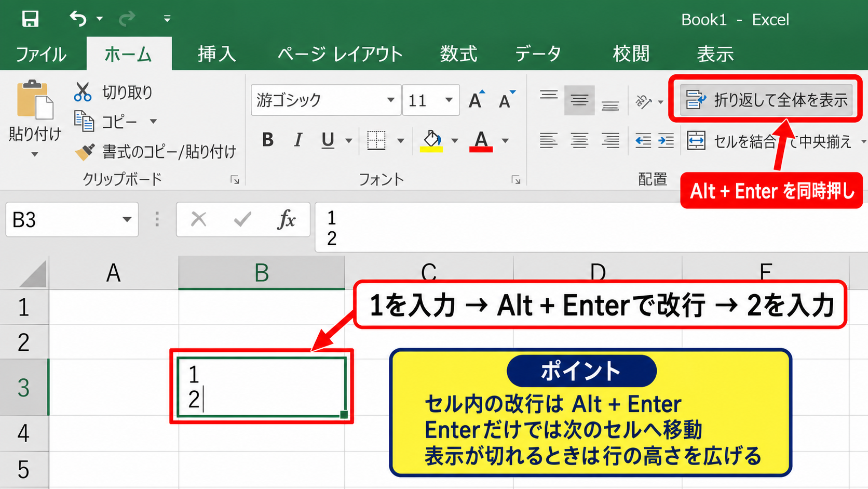Apply the red font color A
This screenshot has height=489, width=868.
(481, 141)
